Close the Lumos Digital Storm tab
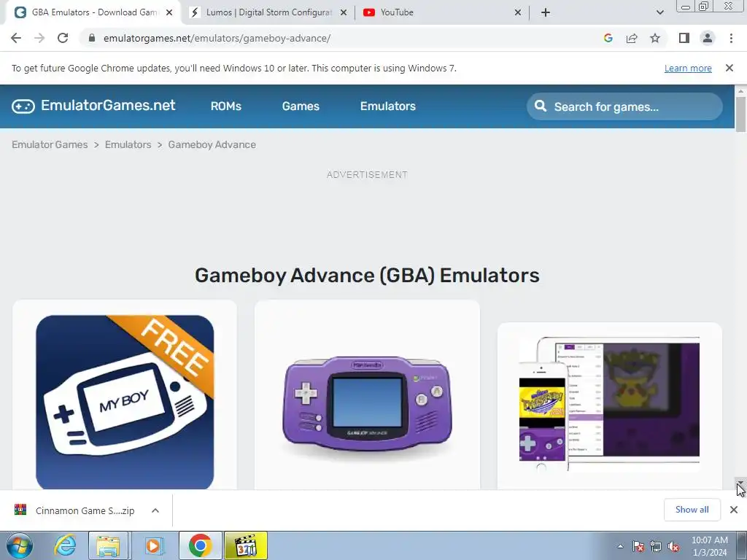Screen dimensions: 747x560 (x=344, y=12)
